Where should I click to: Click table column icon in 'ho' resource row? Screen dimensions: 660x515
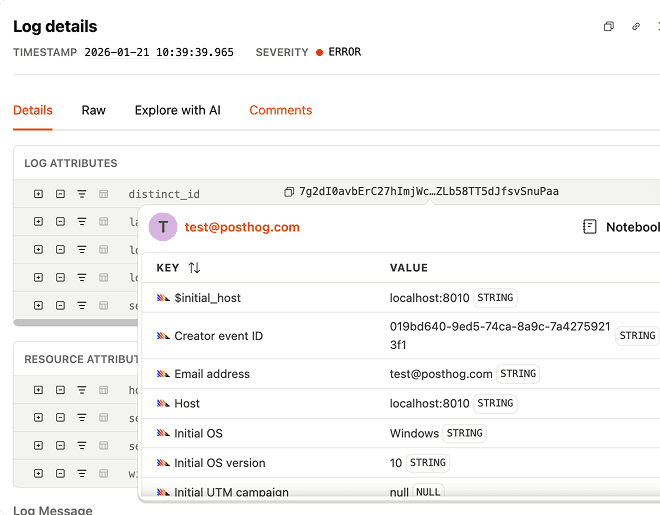[x=104, y=390]
